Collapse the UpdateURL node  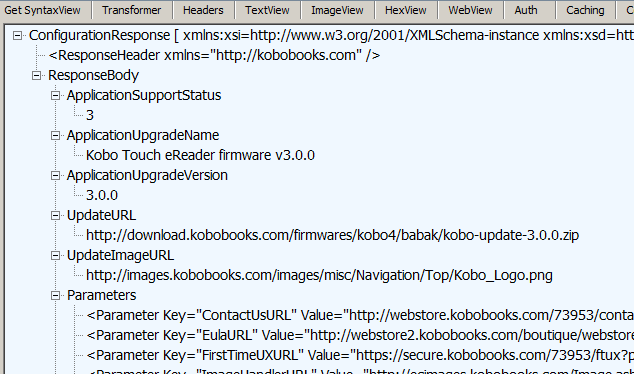click(x=55, y=216)
